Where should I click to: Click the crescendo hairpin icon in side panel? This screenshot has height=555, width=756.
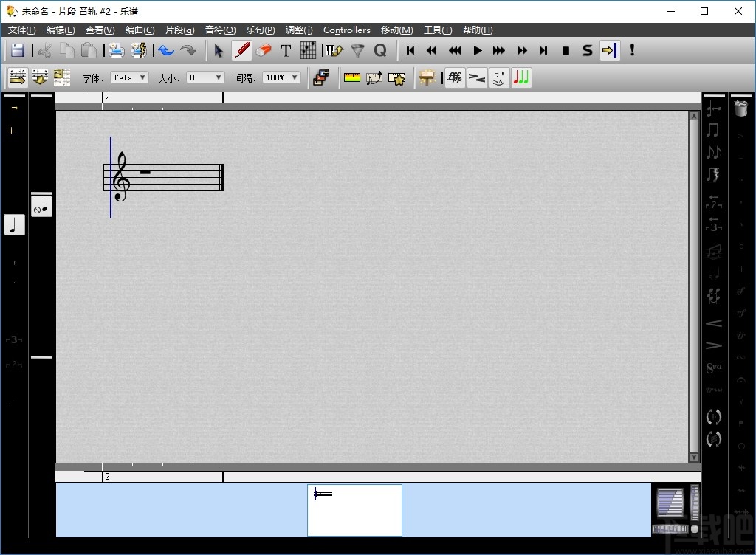(714, 323)
